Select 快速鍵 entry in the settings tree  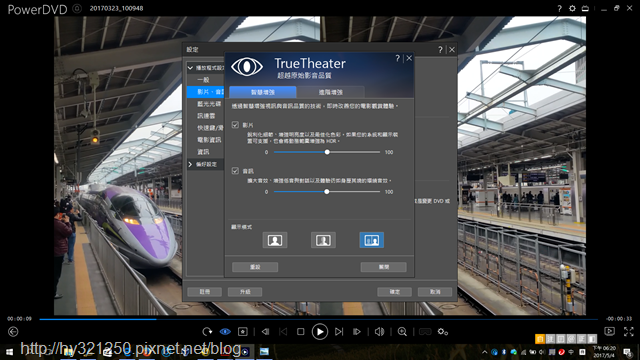pyautogui.click(x=210, y=128)
